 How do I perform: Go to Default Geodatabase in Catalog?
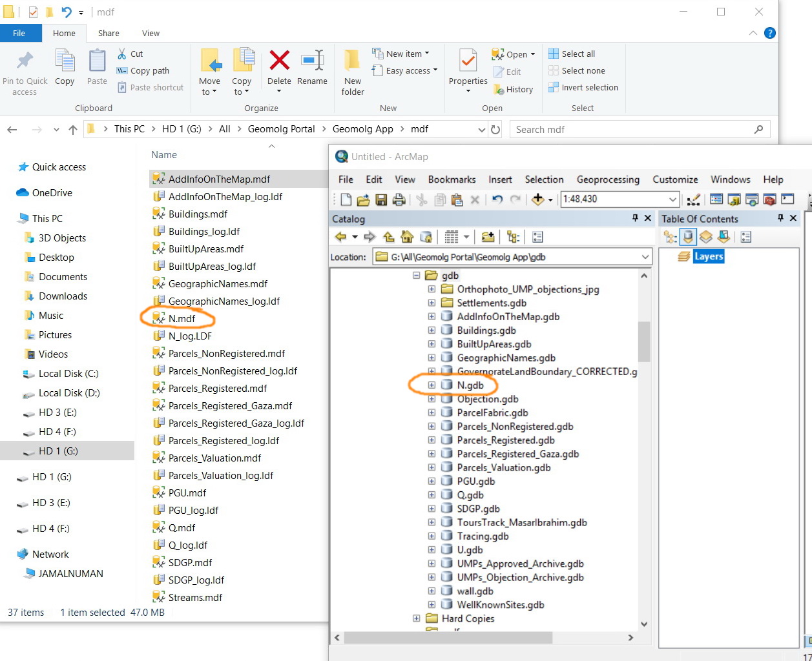pyautogui.click(x=426, y=237)
